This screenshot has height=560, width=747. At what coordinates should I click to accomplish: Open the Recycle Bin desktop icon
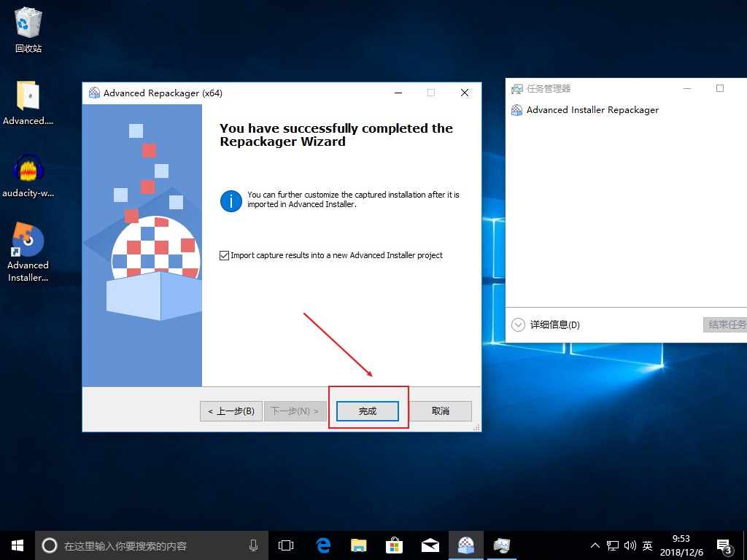coord(28,29)
